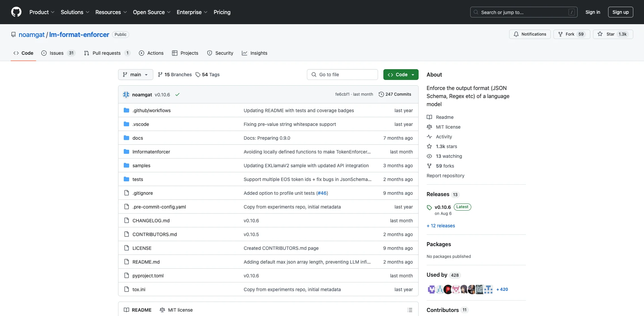Click the folder icon for .vscode
Viewport: 644px width, 316px height.
(x=126, y=124)
